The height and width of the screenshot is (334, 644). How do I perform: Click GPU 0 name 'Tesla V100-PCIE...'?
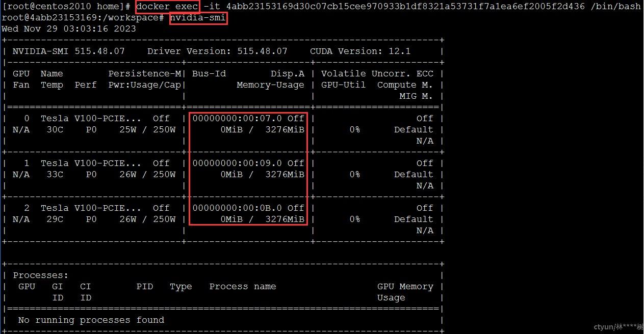pyautogui.click(x=91, y=119)
